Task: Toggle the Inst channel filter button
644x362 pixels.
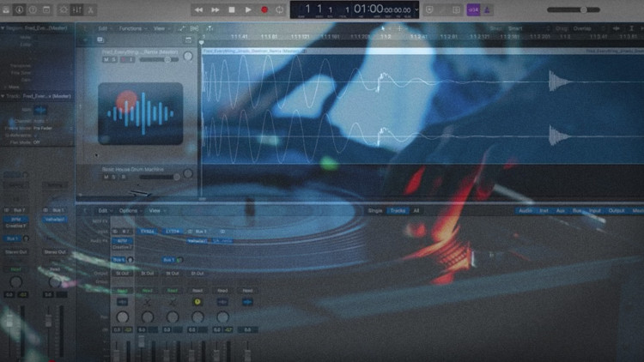Action: 544,210
